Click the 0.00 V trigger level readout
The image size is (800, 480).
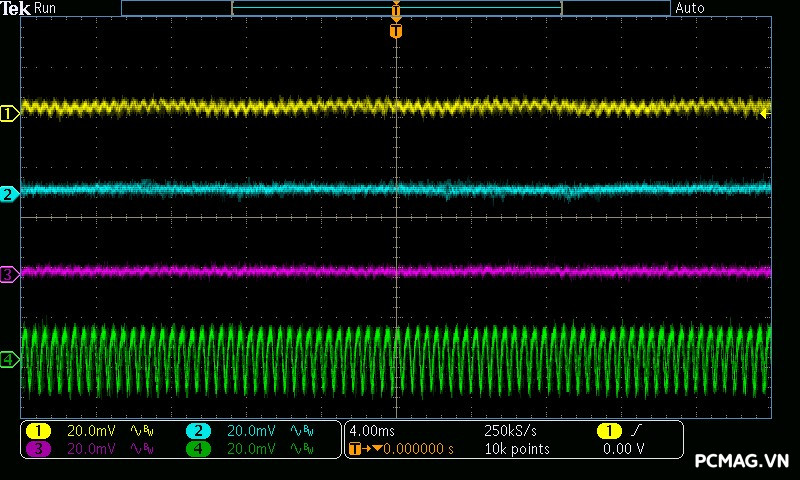623,449
